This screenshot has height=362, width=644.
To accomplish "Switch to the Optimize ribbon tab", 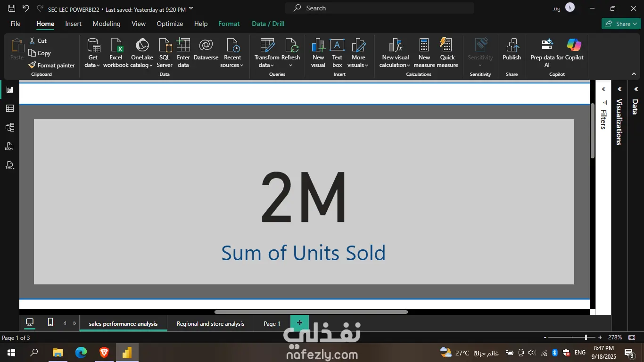I will 170,24.
